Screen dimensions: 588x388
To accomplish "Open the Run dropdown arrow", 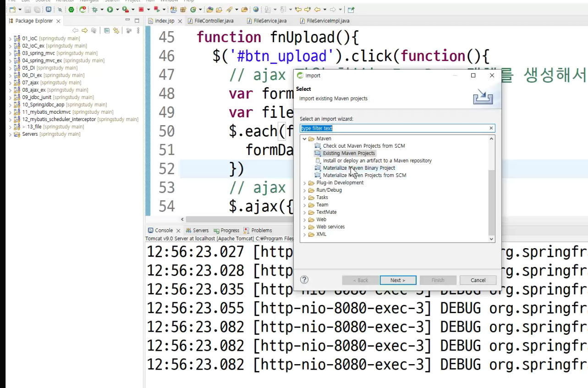I will (117, 9).
